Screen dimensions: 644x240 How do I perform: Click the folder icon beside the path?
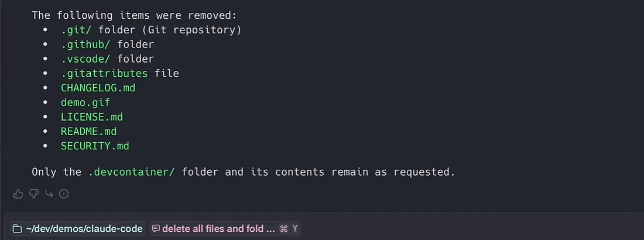click(17, 229)
